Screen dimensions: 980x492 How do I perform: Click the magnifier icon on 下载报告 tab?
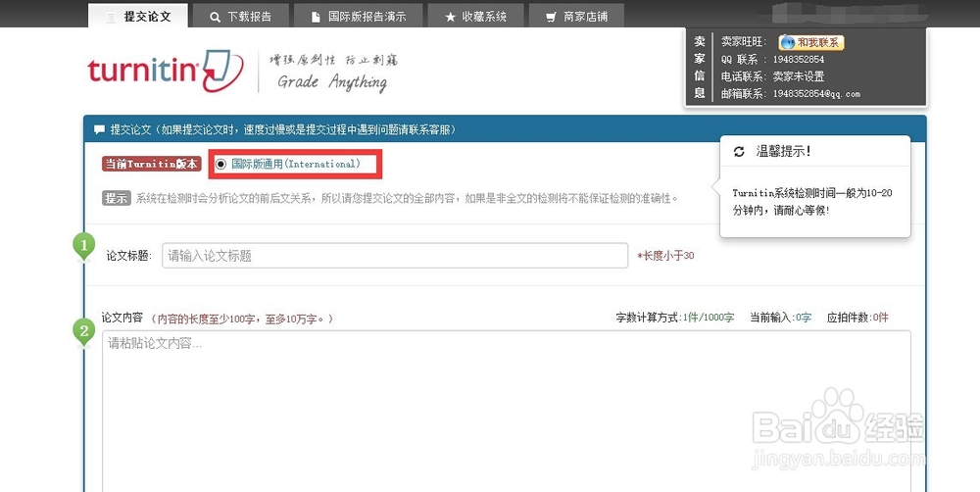(215, 18)
